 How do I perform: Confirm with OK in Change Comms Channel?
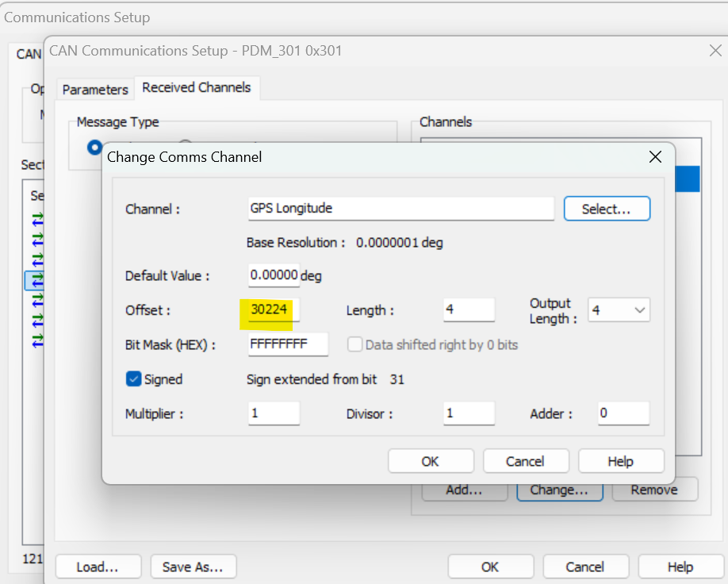[430, 461]
